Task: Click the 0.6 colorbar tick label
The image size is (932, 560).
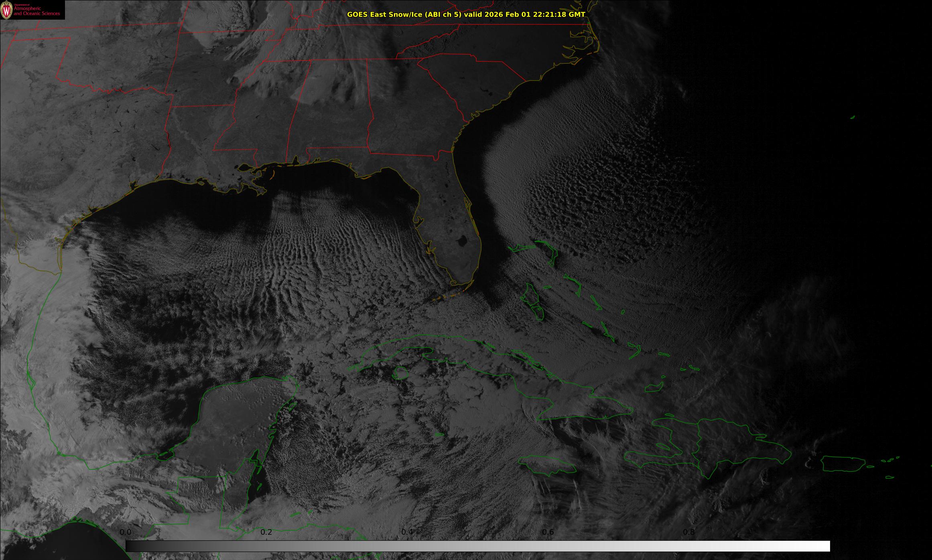Action: click(x=548, y=532)
